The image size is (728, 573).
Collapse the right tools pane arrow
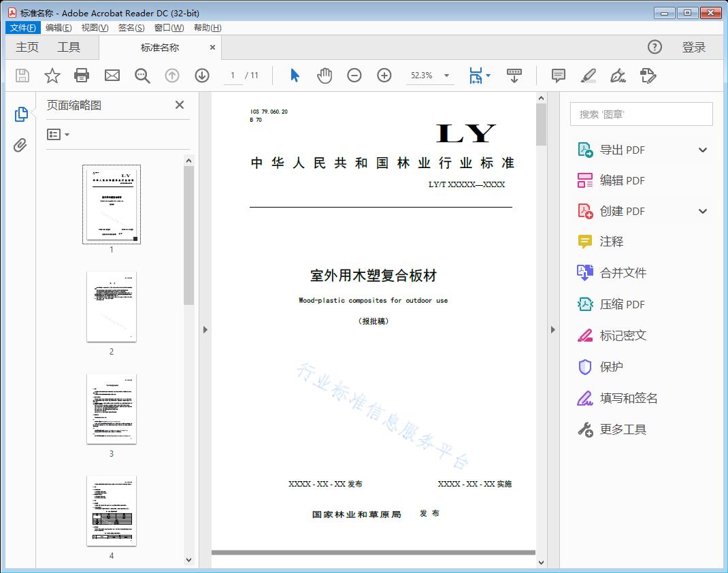552,330
